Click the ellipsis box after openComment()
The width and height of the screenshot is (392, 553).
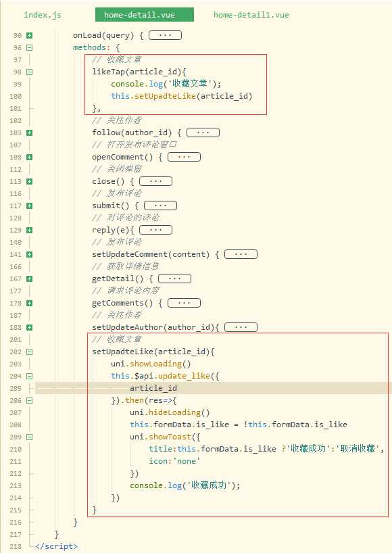(184, 157)
